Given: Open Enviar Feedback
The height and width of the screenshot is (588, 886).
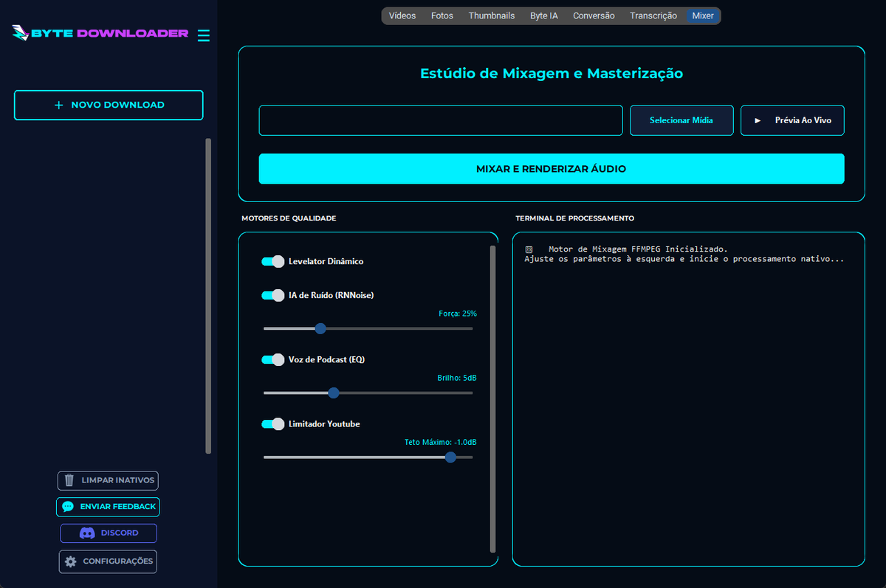Looking at the screenshot, I should click(108, 507).
